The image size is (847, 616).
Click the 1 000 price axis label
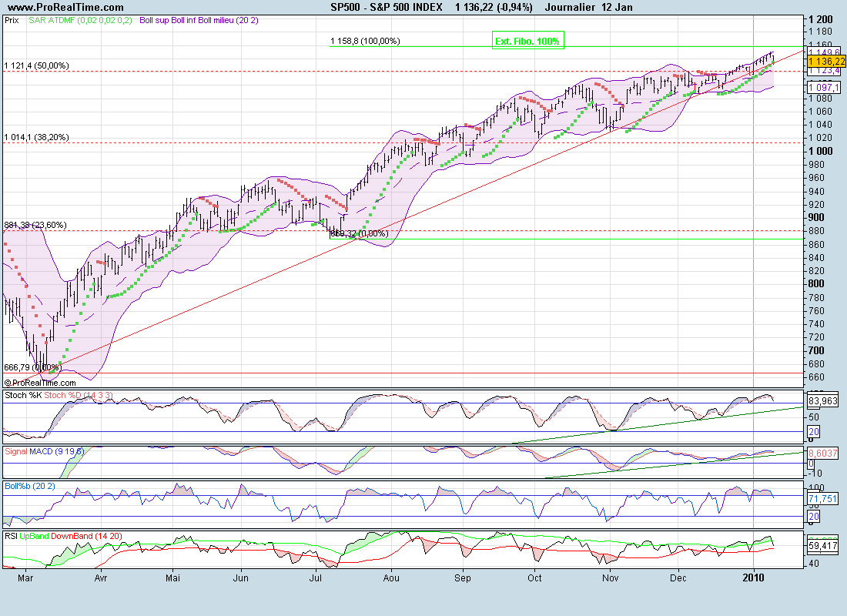(821, 151)
